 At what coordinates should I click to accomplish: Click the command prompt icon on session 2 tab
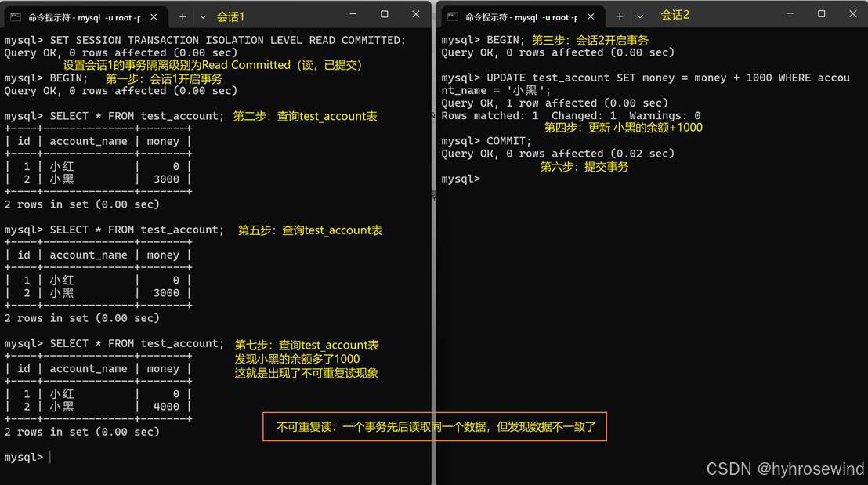coord(453,17)
